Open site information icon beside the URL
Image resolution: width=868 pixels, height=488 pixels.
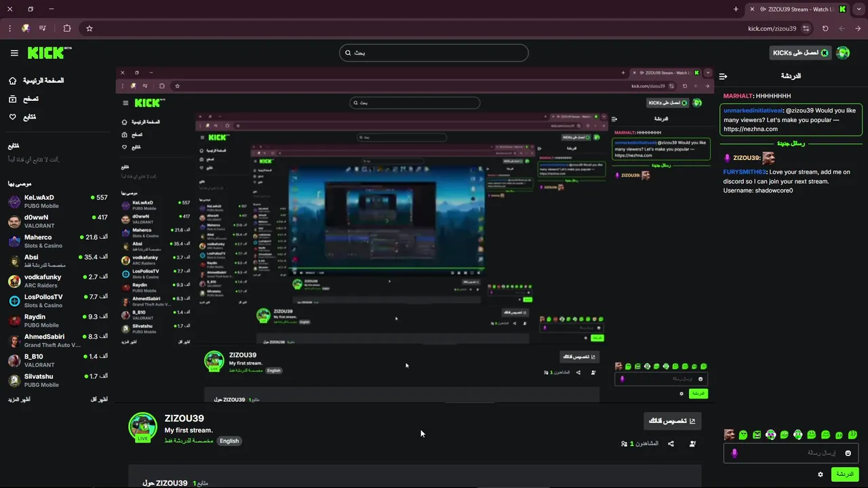point(806,28)
